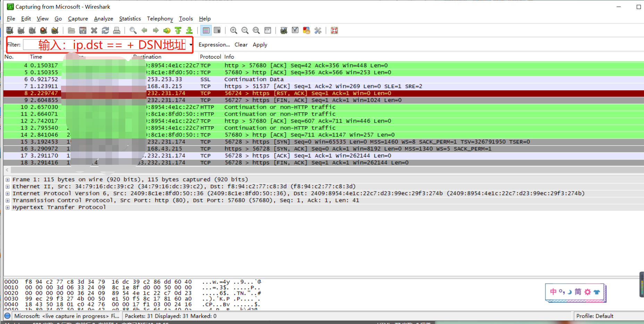Edit capture filters from the toolbar
Image resolution: width=644 pixels, height=324 pixels.
(x=284, y=31)
